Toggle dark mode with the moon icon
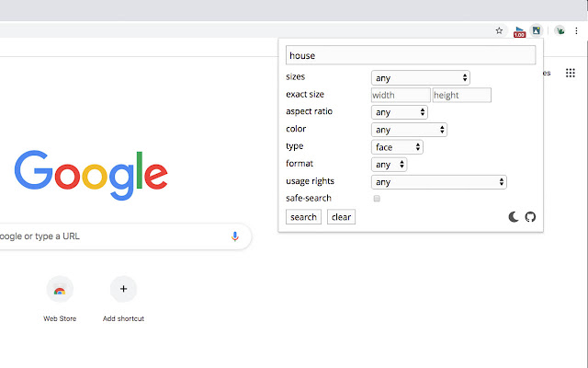The image size is (588, 368). point(514,217)
